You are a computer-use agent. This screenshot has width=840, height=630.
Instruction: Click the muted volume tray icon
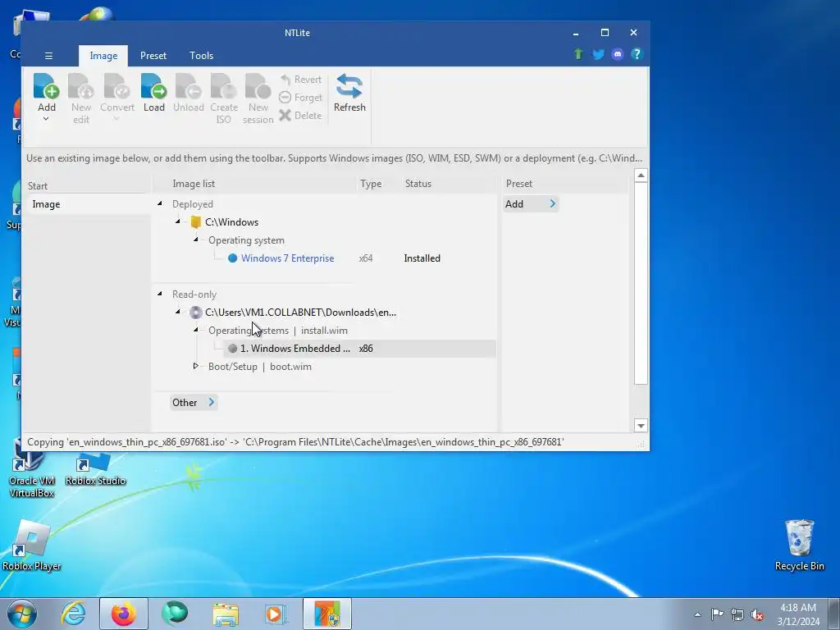(x=757, y=614)
